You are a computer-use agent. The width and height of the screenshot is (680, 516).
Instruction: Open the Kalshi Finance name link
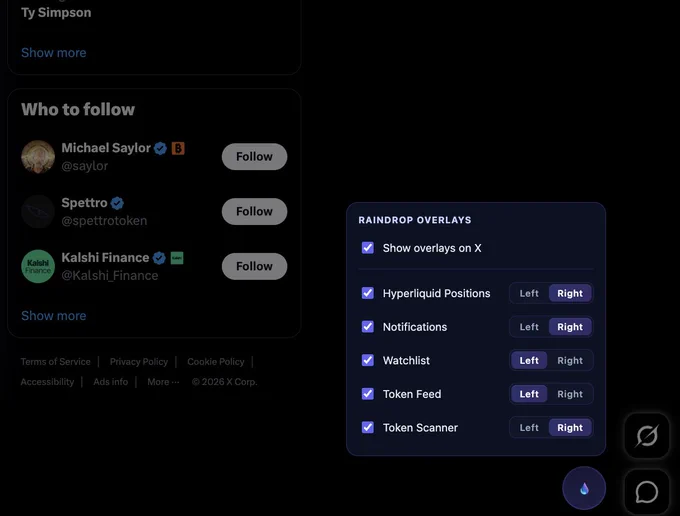tap(105, 258)
